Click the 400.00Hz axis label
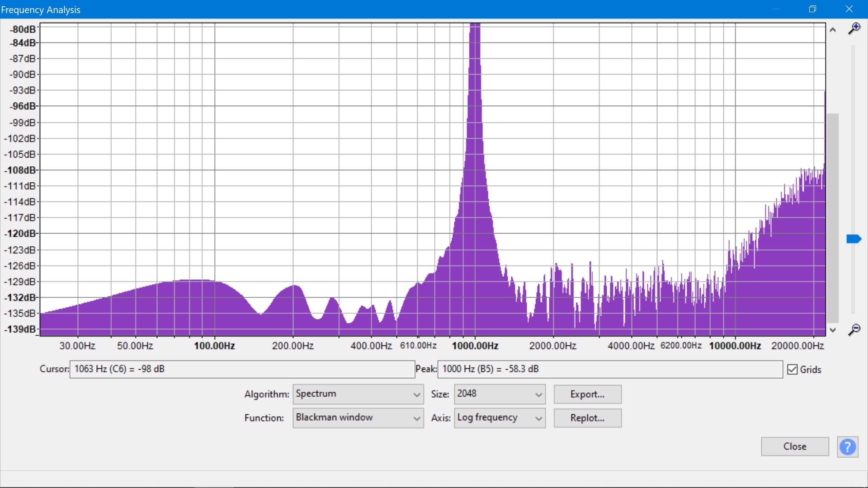The image size is (868, 488). pyautogui.click(x=371, y=346)
